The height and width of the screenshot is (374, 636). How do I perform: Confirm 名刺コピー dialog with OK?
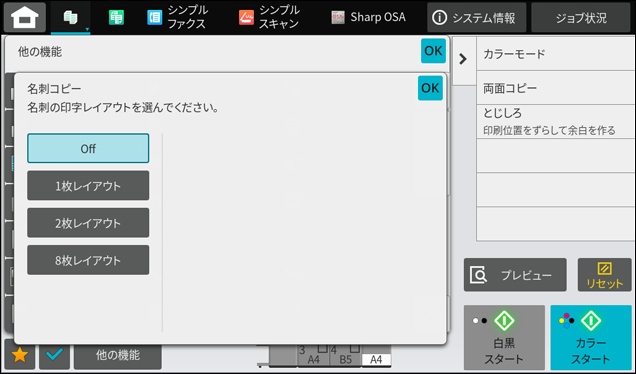coord(430,88)
